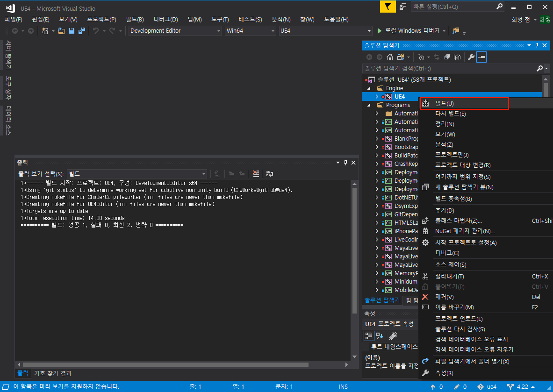Click Go to Previous Message in Output
Viewport: 553px width, 392px height.
coord(231,174)
